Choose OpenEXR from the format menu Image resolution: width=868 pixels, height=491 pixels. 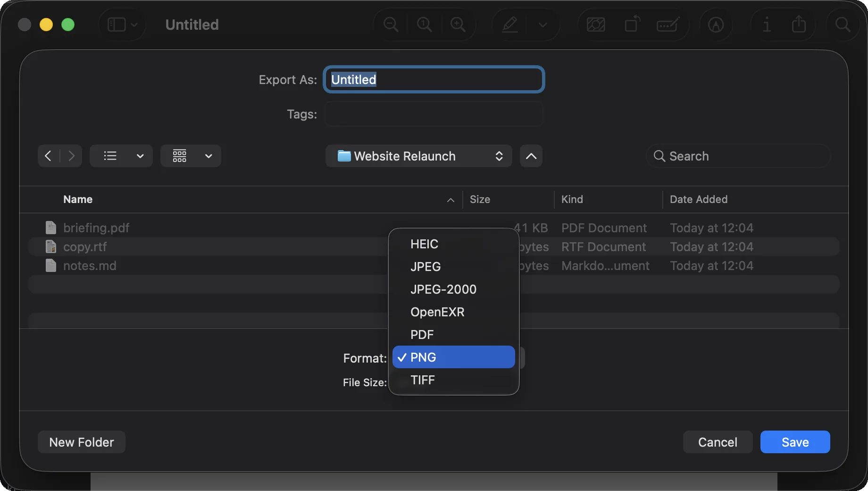click(x=454, y=312)
